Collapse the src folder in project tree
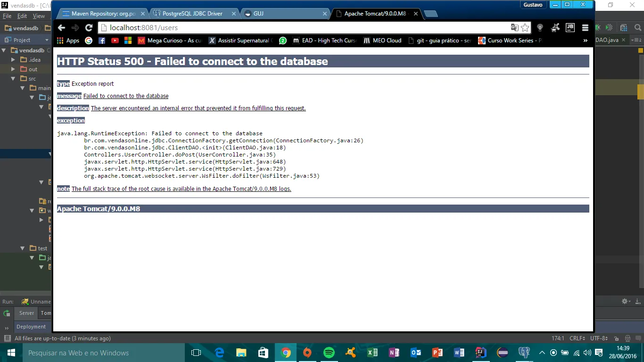The width and height of the screenshot is (644, 362). (13, 79)
